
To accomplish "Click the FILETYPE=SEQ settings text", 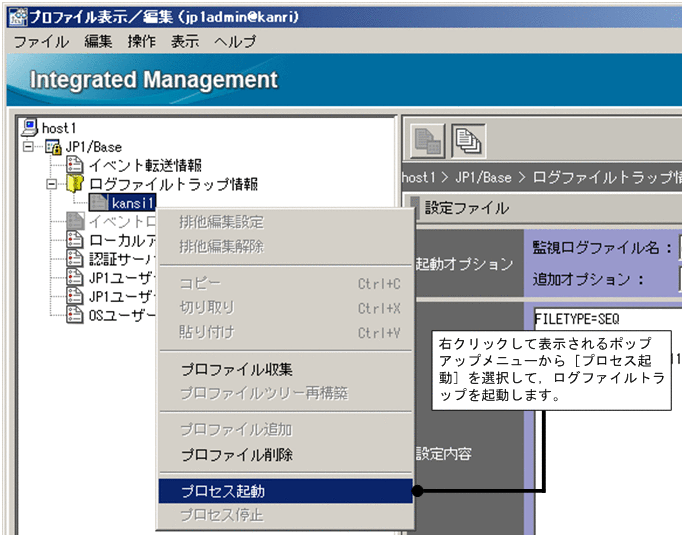I will click(x=577, y=319).
